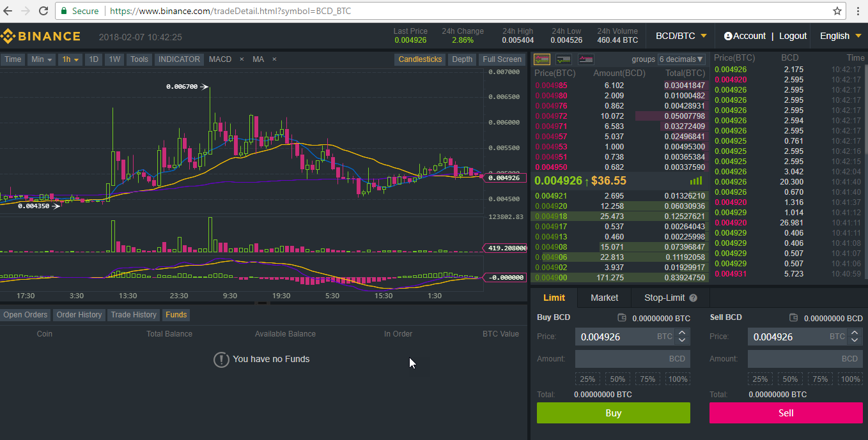This screenshot has height=440, width=868.
Task: Open the English language dropdown
Action: point(841,36)
